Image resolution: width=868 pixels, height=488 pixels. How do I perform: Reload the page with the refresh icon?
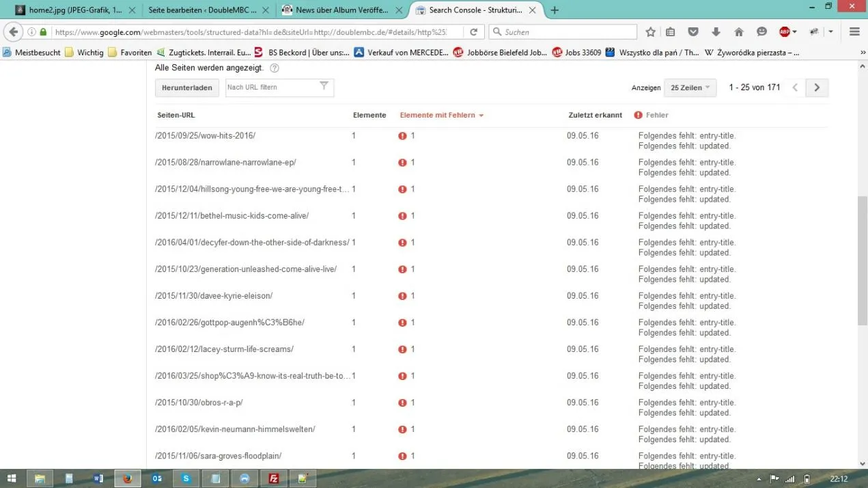(474, 32)
